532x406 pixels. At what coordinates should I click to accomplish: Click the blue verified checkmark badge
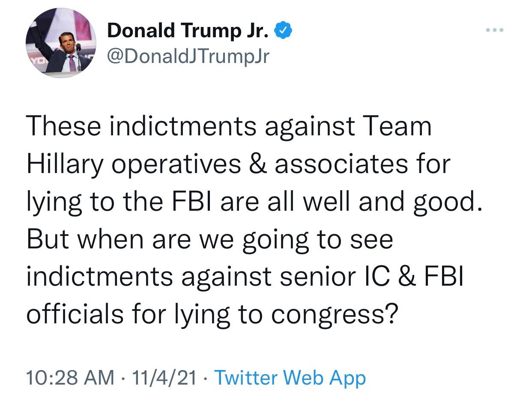point(284,30)
